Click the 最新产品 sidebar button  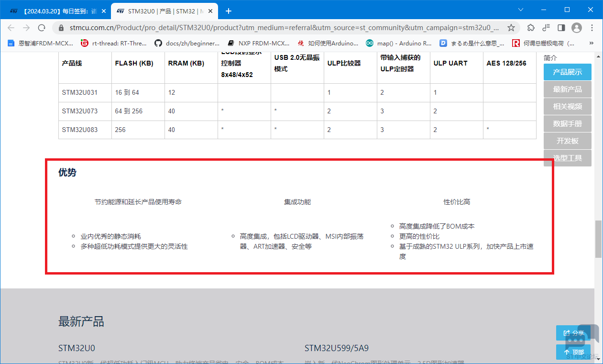click(x=568, y=89)
